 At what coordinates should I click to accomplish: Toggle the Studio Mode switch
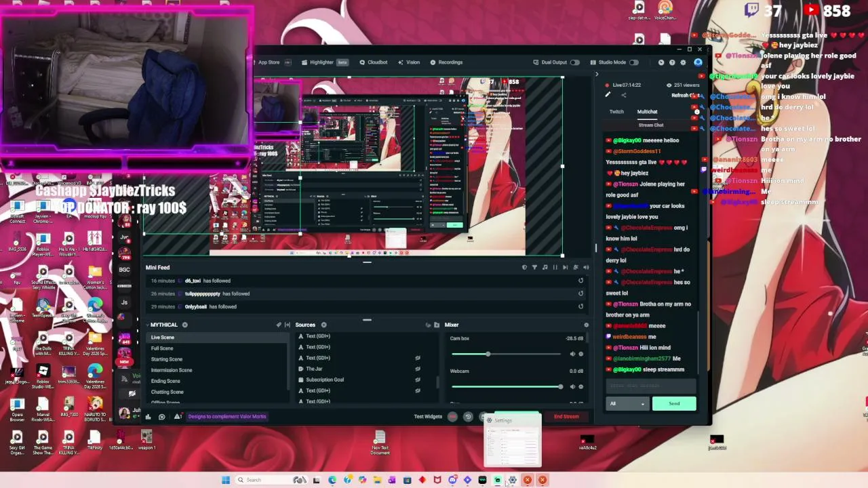pos(634,62)
